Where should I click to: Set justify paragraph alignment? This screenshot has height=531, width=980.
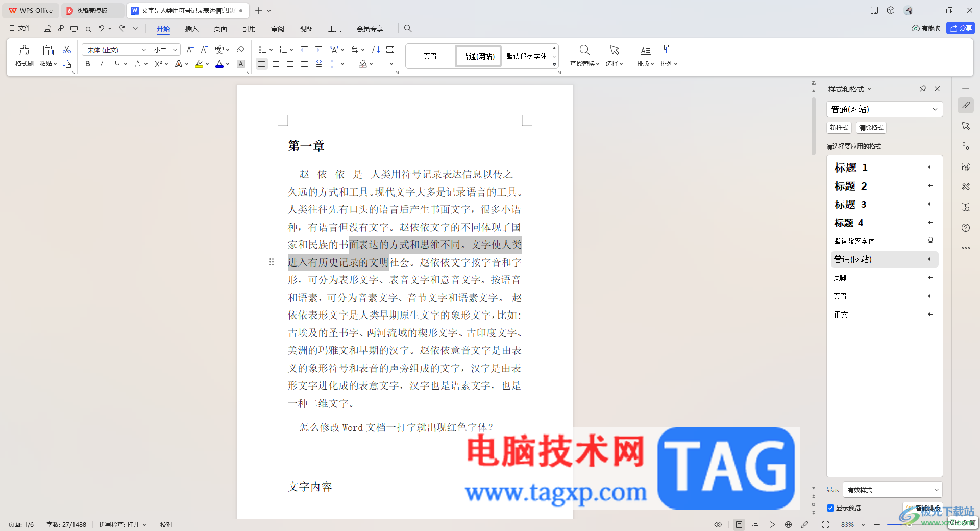click(304, 64)
